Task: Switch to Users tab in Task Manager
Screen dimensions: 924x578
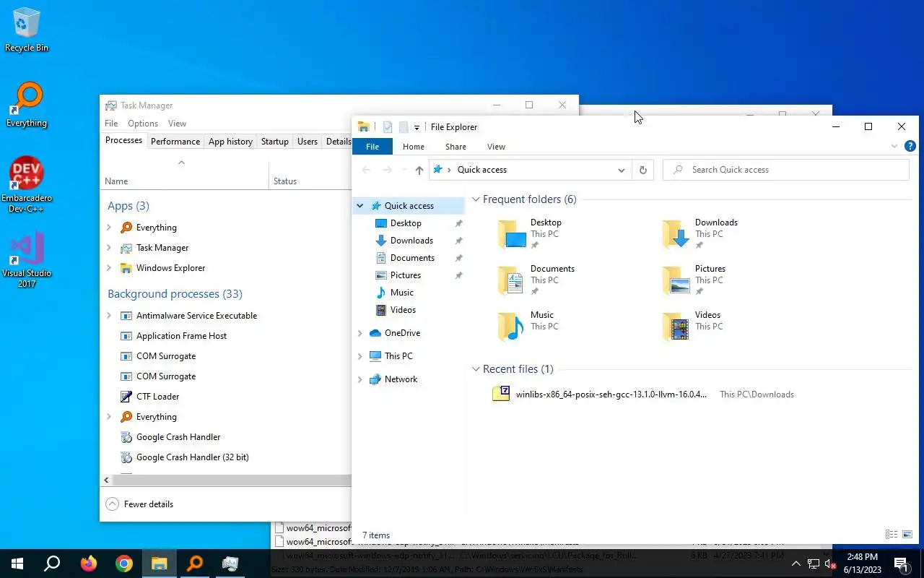Action: 308,142
